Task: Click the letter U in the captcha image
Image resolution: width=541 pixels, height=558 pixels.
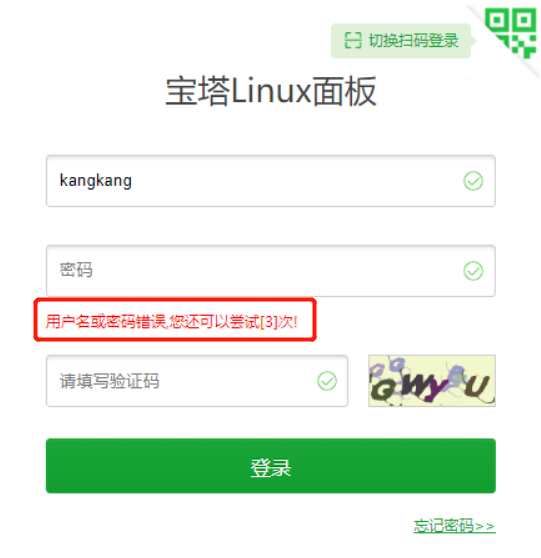Action: 478,386
